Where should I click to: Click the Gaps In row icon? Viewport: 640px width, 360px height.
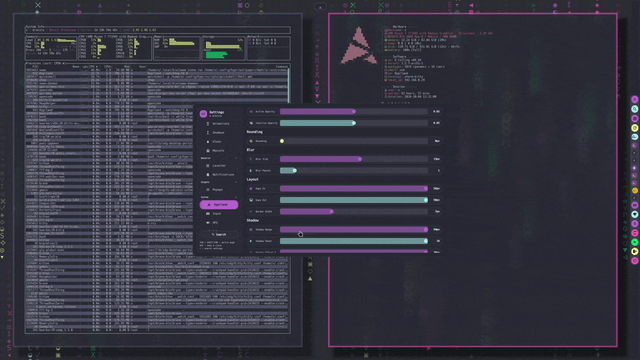(x=251, y=189)
